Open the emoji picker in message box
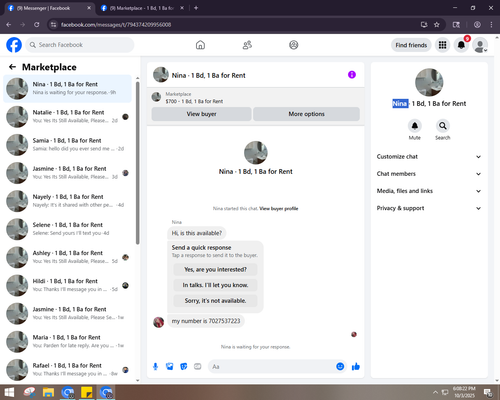The image size is (500, 400). (x=340, y=367)
